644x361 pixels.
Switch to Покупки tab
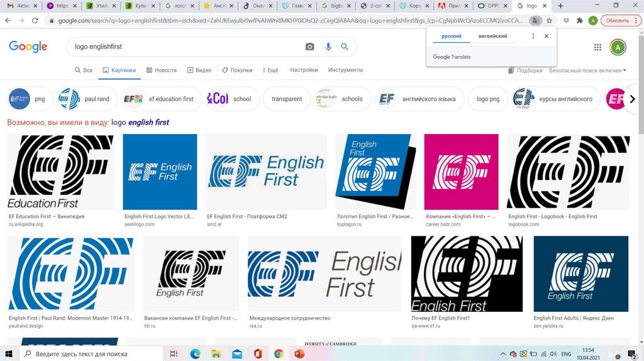coord(237,70)
